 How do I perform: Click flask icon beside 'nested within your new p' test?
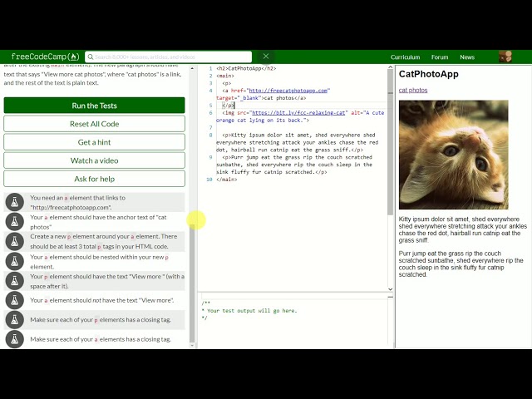pos(14,262)
